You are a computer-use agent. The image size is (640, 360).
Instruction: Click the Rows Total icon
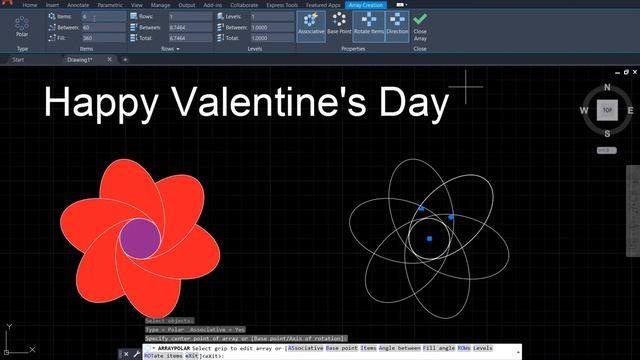[133, 38]
